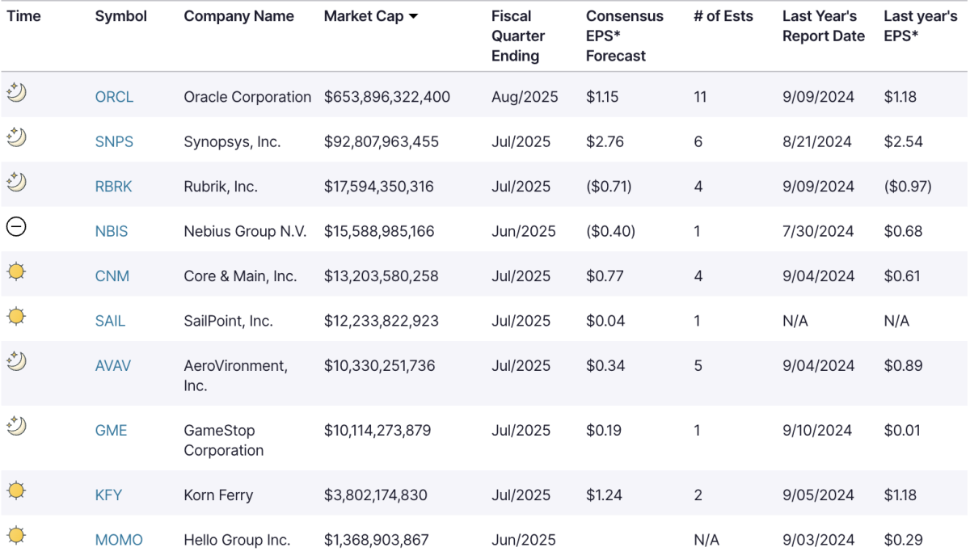This screenshot has height=560, width=970.
Task: Click the Time column header
Action: [x=23, y=16]
